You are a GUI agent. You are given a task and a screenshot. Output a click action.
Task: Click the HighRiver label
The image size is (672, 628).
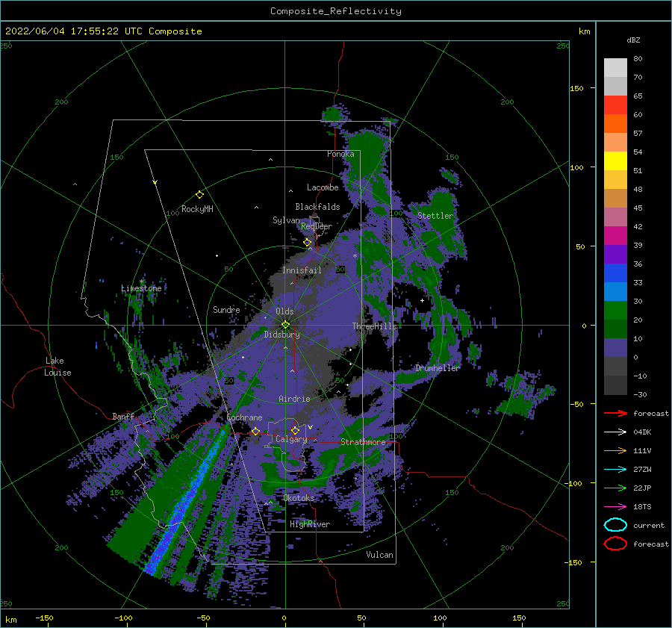coord(310,524)
